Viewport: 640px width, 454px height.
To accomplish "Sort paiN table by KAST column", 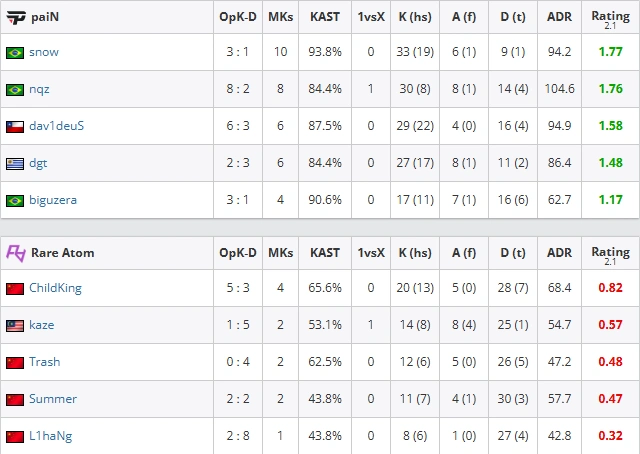I will [325, 17].
